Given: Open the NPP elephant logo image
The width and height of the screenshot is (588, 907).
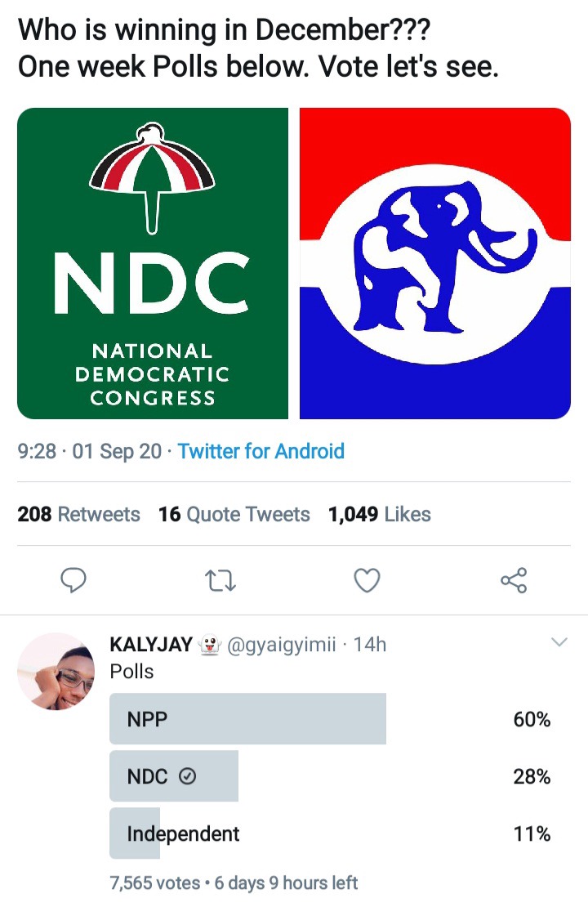Looking at the screenshot, I should [435, 263].
